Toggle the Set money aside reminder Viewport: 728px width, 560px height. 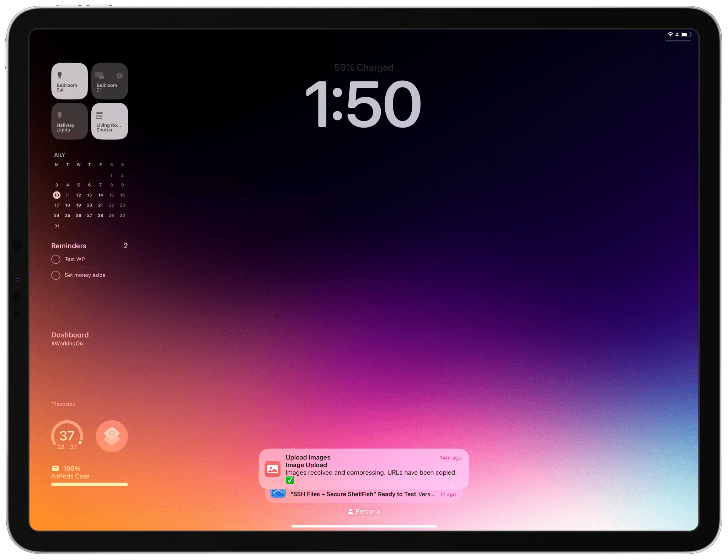[x=55, y=275]
